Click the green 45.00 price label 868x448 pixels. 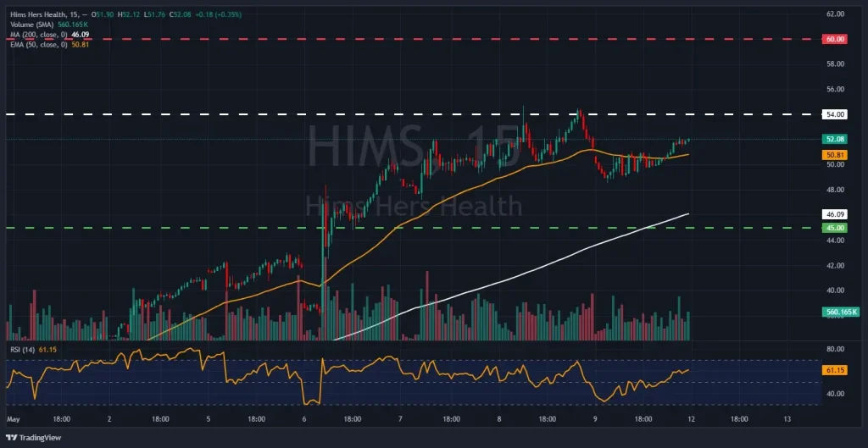pyautogui.click(x=836, y=227)
